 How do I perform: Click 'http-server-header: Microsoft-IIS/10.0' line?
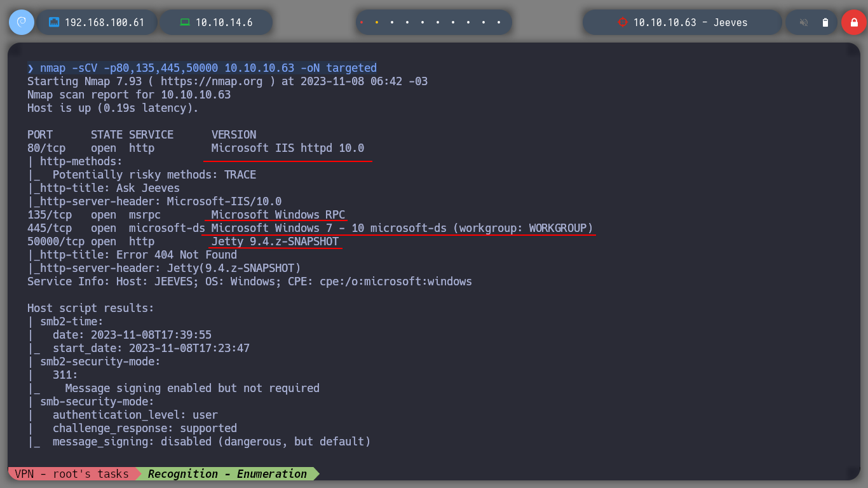click(154, 201)
